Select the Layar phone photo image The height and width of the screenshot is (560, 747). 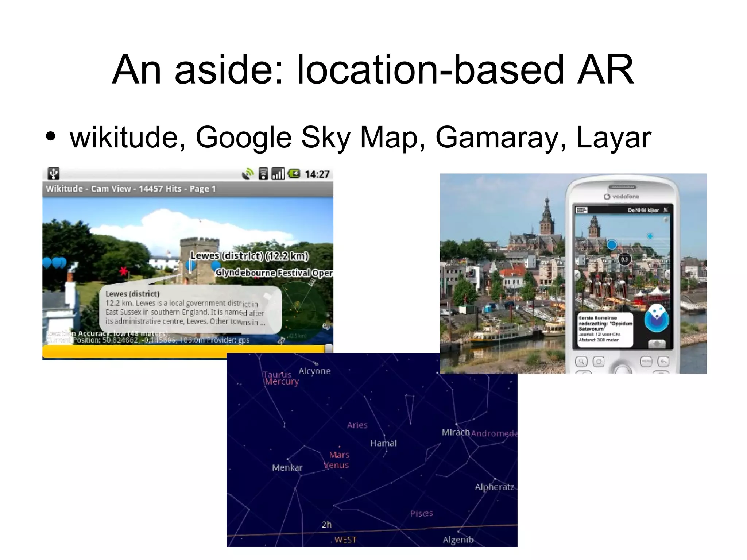click(573, 274)
